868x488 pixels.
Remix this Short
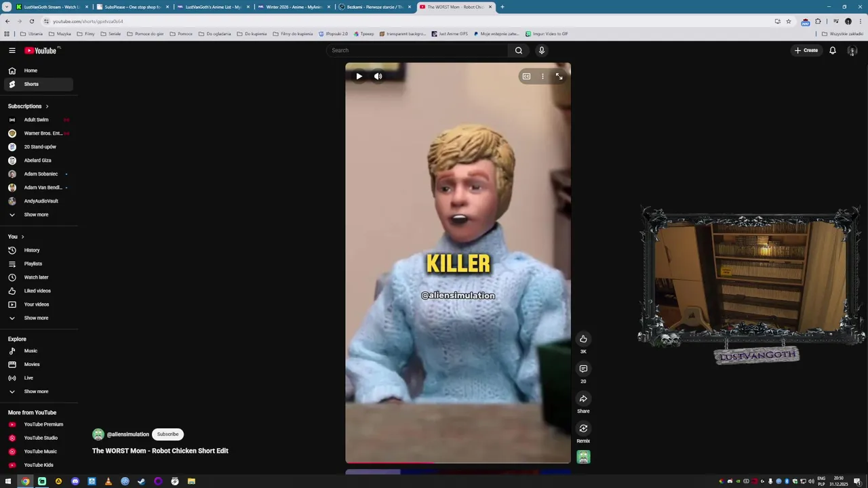pyautogui.click(x=583, y=428)
